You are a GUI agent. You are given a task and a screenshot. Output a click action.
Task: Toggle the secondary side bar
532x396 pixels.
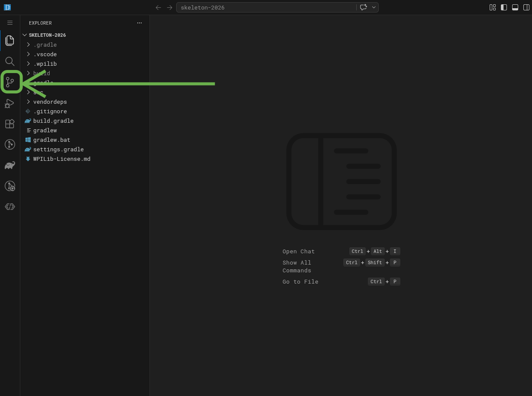coord(526,7)
